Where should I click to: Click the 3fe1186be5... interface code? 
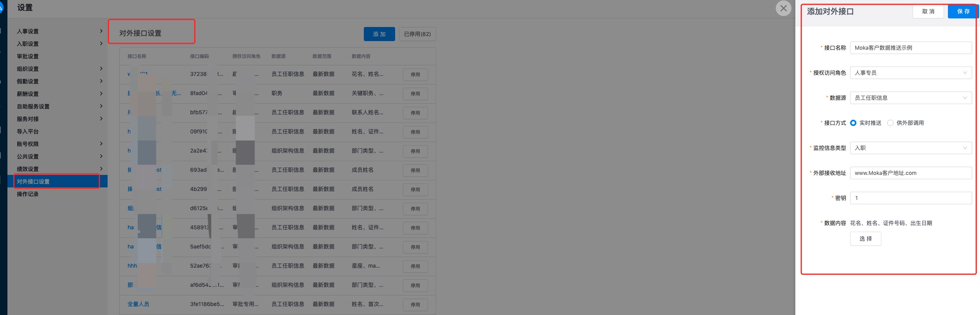(207, 304)
